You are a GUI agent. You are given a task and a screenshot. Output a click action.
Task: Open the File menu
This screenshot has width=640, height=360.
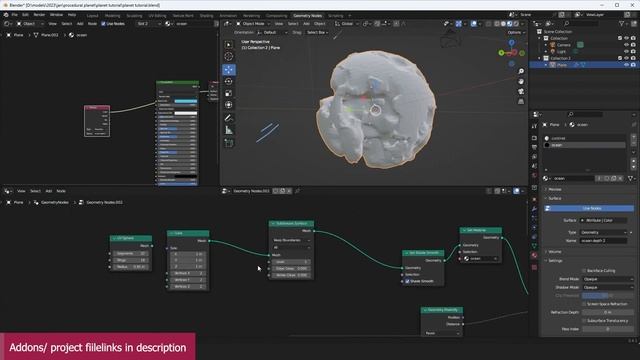[x=15, y=15]
